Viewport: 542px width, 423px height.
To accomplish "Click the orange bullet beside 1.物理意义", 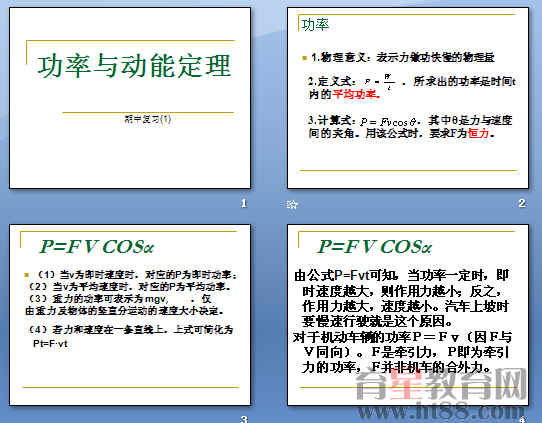I will pyautogui.click(x=305, y=58).
